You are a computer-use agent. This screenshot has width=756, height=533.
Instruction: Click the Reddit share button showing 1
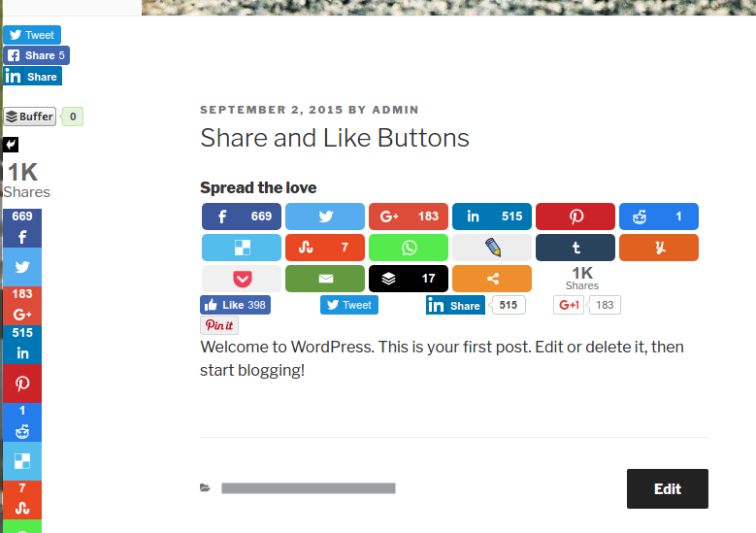(659, 217)
